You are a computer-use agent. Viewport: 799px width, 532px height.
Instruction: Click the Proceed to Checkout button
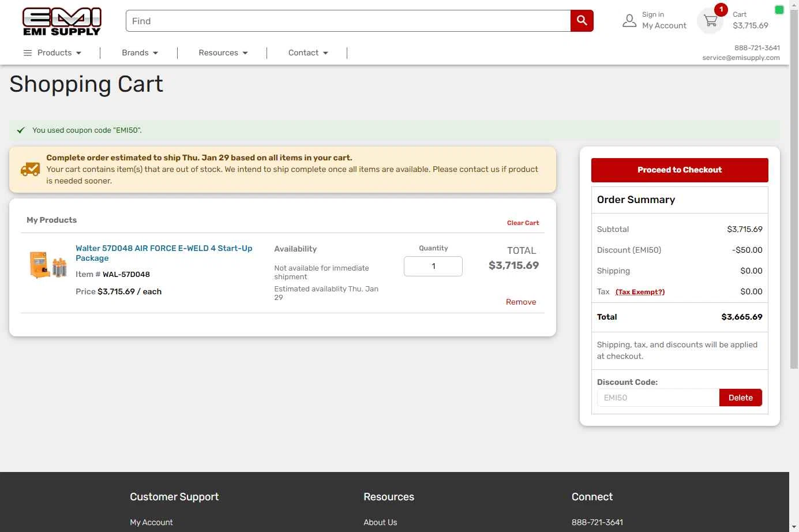[680, 170]
